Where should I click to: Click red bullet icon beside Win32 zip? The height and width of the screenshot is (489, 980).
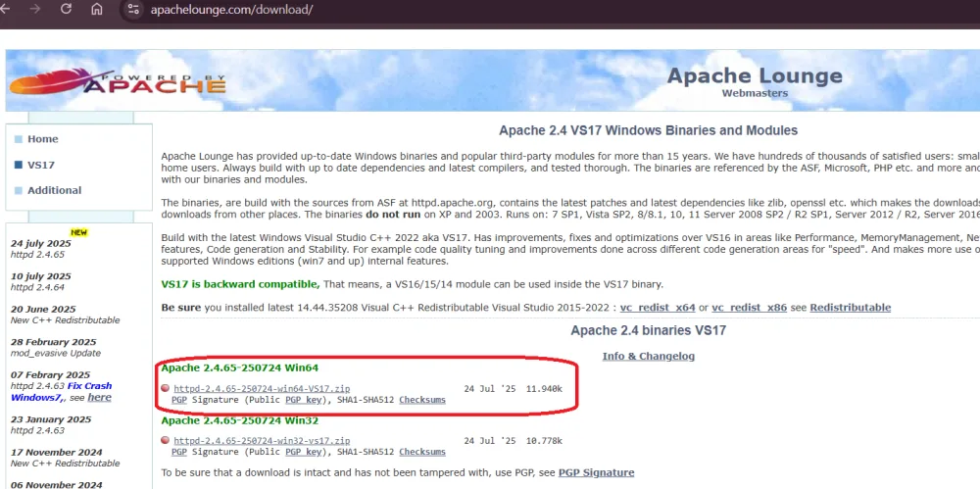pos(166,441)
